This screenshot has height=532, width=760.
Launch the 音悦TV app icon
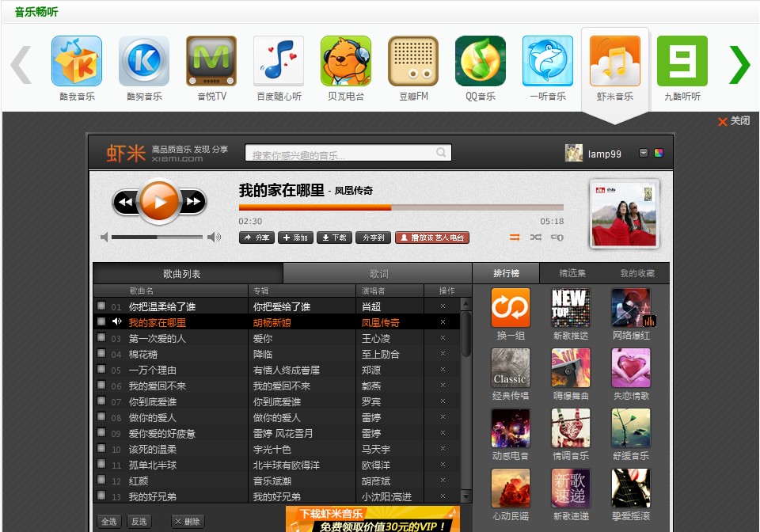pyautogui.click(x=211, y=61)
